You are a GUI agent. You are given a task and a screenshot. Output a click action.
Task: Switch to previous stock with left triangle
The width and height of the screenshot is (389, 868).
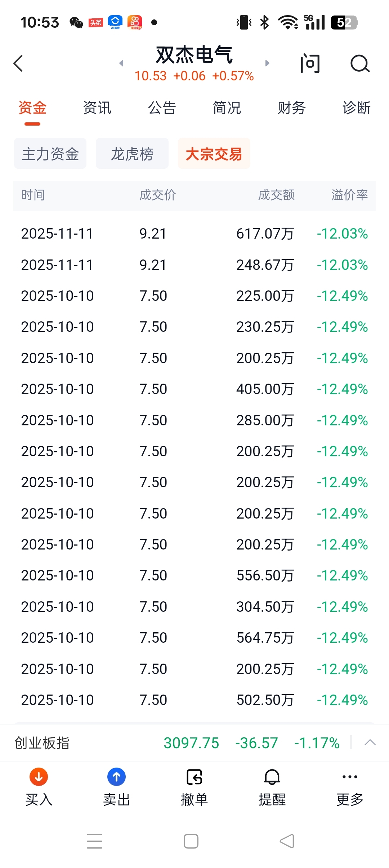point(121,63)
